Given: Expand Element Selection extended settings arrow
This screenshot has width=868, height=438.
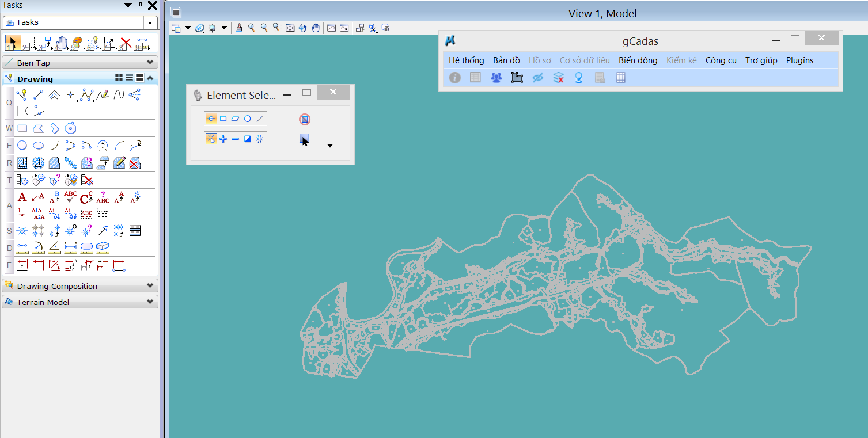Looking at the screenshot, I should pyautogui.click(x=330, y=146).
